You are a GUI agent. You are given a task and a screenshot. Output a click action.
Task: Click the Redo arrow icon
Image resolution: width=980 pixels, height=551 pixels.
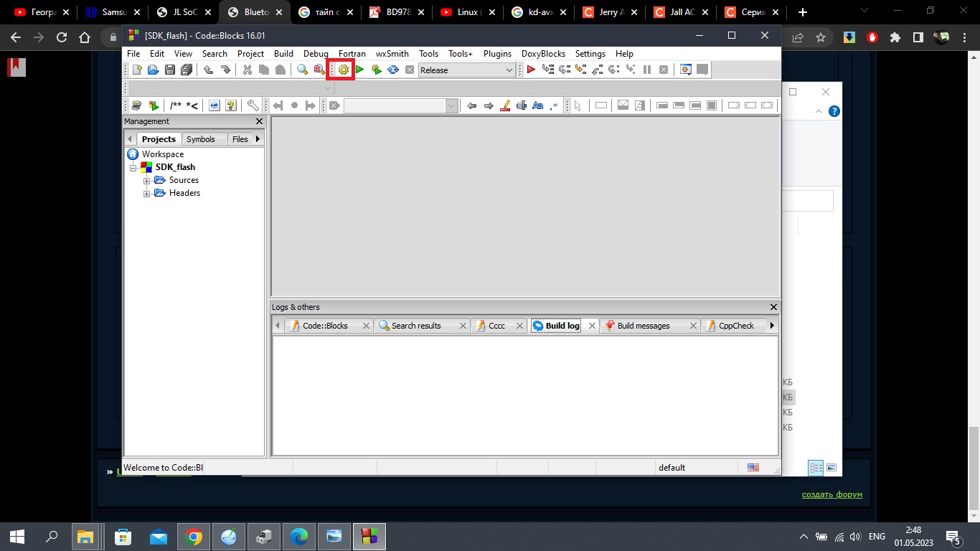(x=225, y=70)
